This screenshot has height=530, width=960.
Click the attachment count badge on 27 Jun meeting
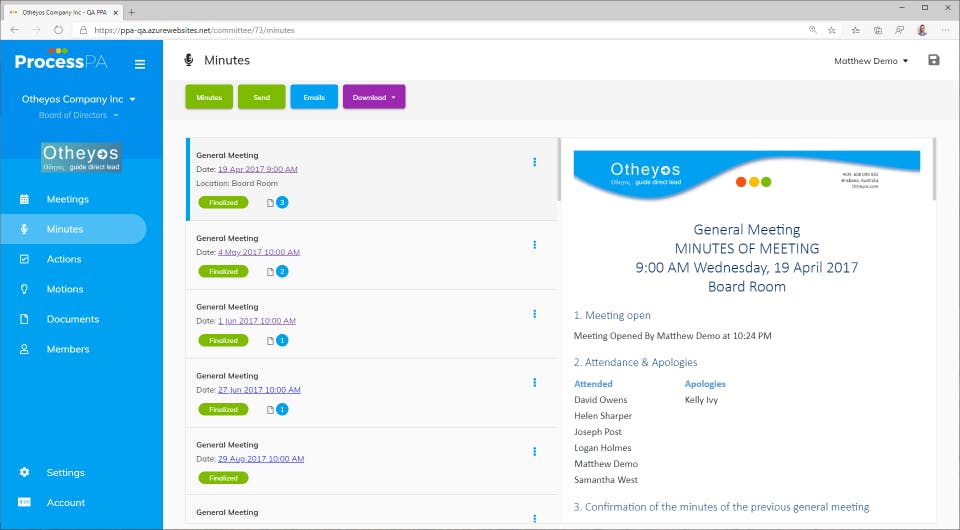[282, 409]
